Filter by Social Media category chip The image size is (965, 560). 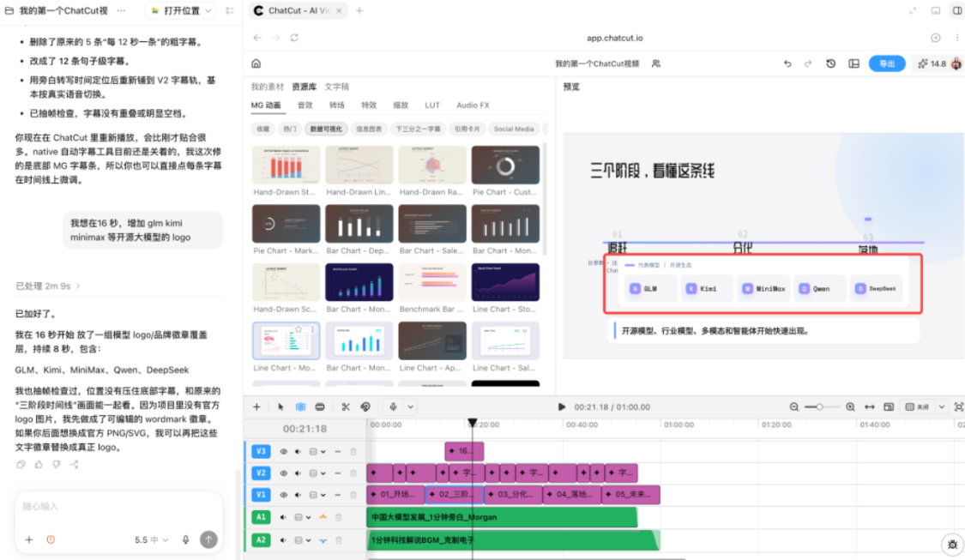tap(513, 129)
